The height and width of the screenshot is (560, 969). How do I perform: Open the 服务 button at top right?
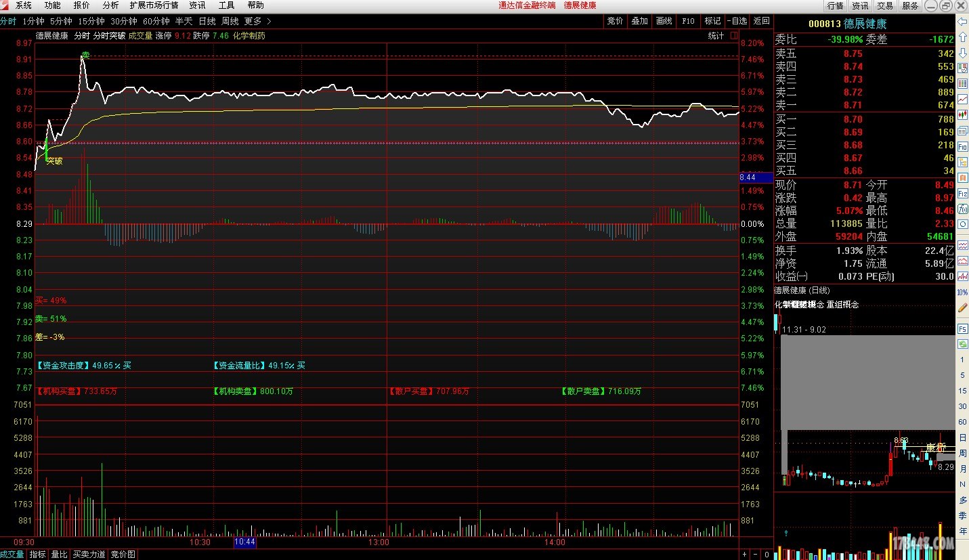910,5
